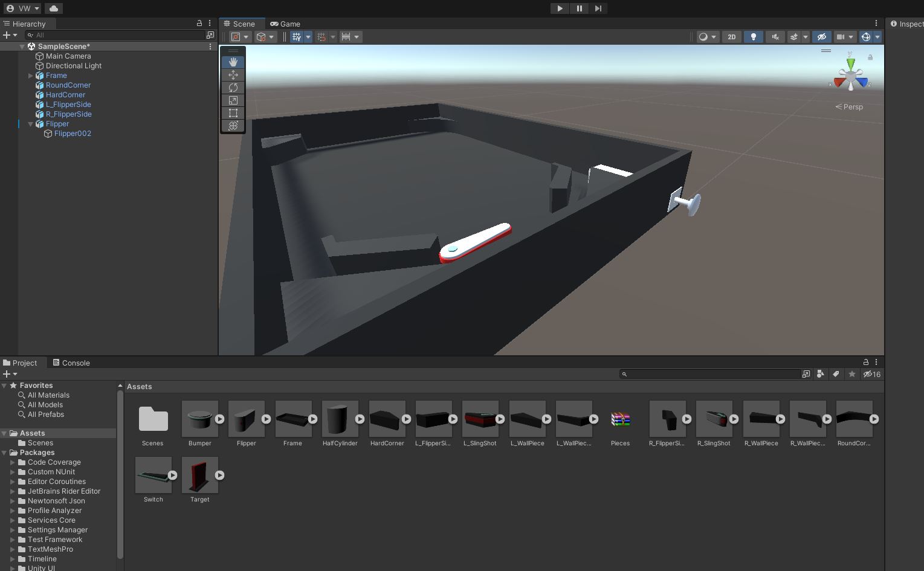This screenshot has height=571, width=924.
Task: Click the Play button to start game
Action: coord(560,8)
